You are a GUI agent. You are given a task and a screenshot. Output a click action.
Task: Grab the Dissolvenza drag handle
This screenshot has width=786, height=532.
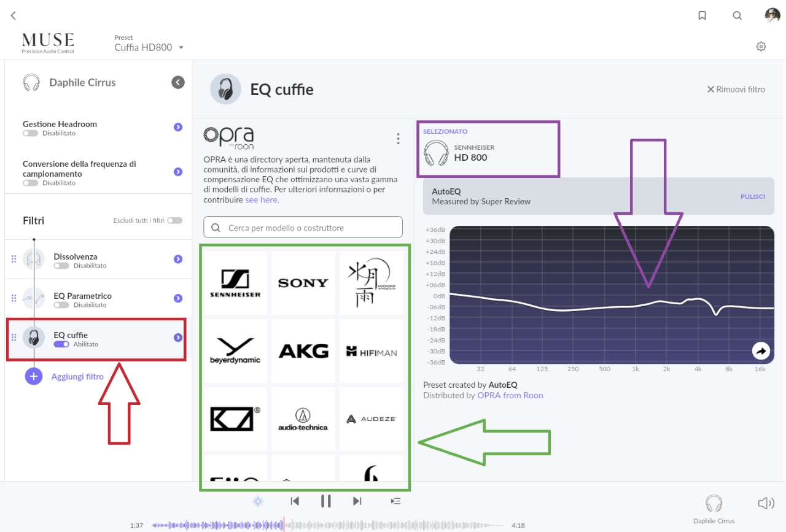pos(14,260)
